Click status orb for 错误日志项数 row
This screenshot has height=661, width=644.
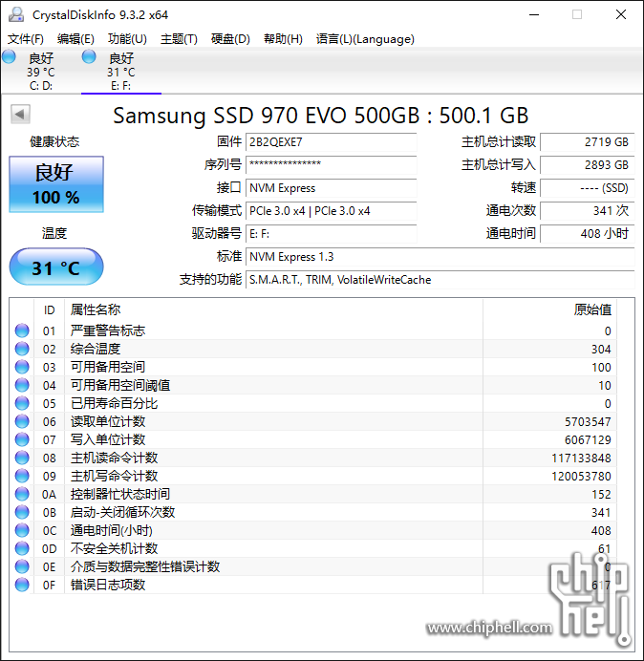(22, 585)
